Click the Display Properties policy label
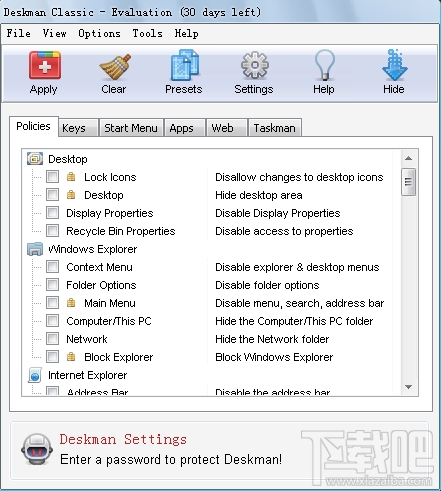Screen dimensions: 441x491 click(110, 213)
